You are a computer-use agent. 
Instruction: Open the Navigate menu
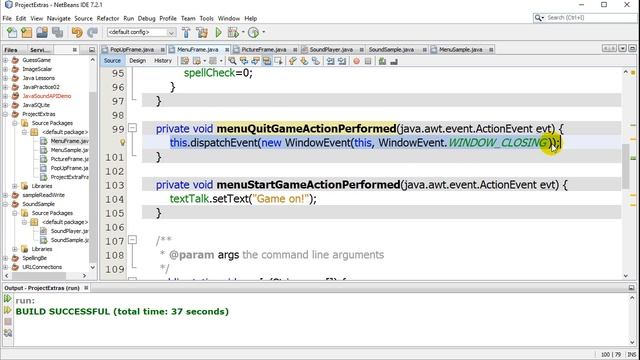(58, 18)
